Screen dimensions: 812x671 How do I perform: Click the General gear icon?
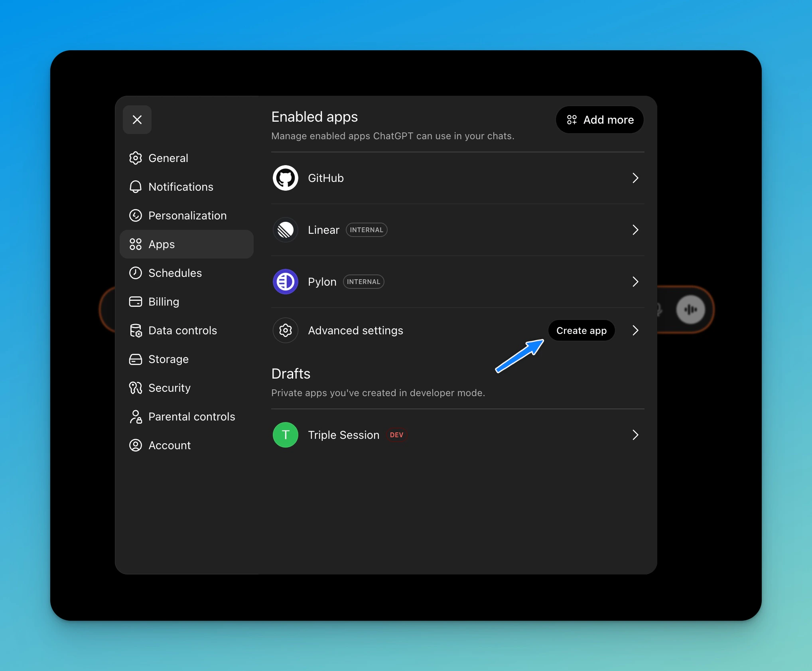pyautogui.click(x=136, y=158)
